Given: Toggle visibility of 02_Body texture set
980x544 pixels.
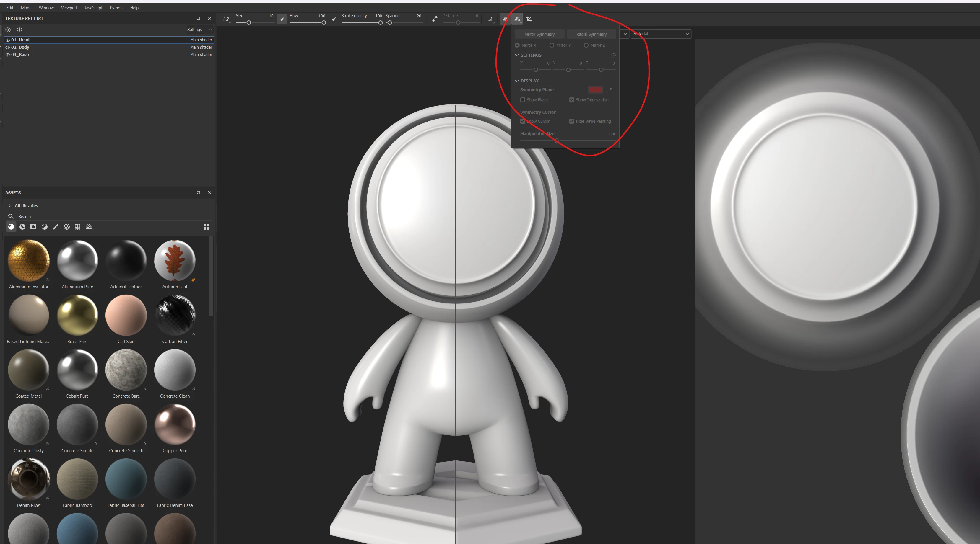Looking at the screenshot, I should click(x=8, y=48).
